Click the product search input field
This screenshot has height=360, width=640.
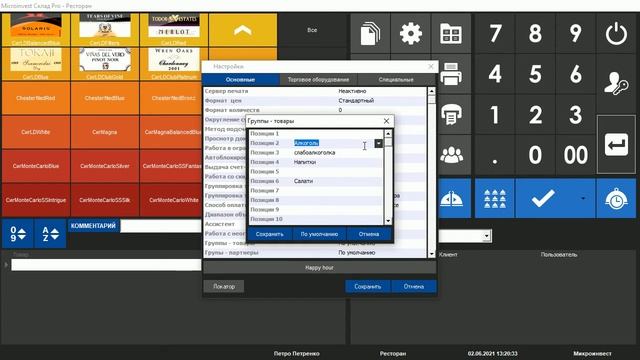pyautogui.click(x=106, y=265)
